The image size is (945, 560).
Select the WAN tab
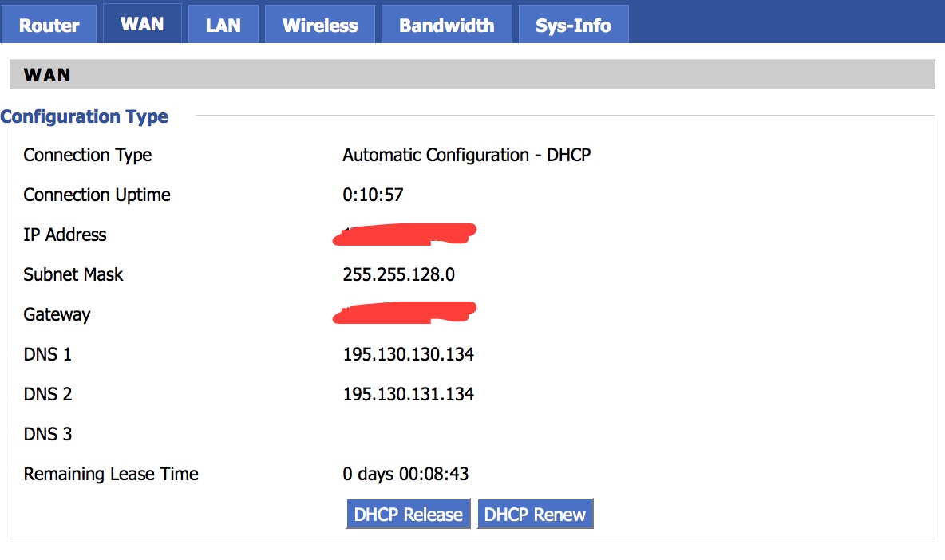(x=142, y=23)
